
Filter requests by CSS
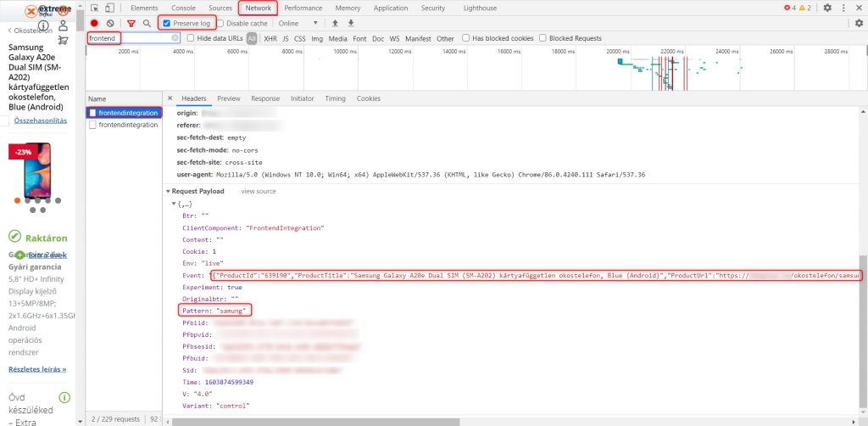[x=299, y=39]
